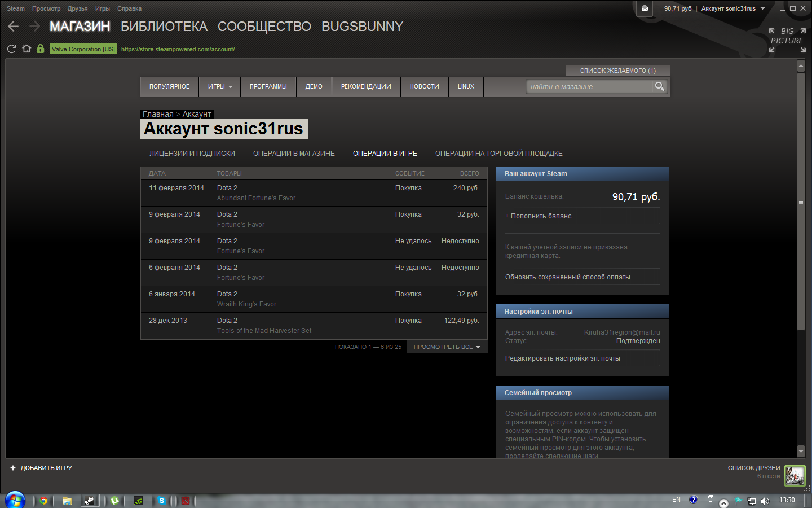Open СПИСОК ДРУЗЕЙ friends list label
Screen dimensions: 812x508
(x=754, y=468)
